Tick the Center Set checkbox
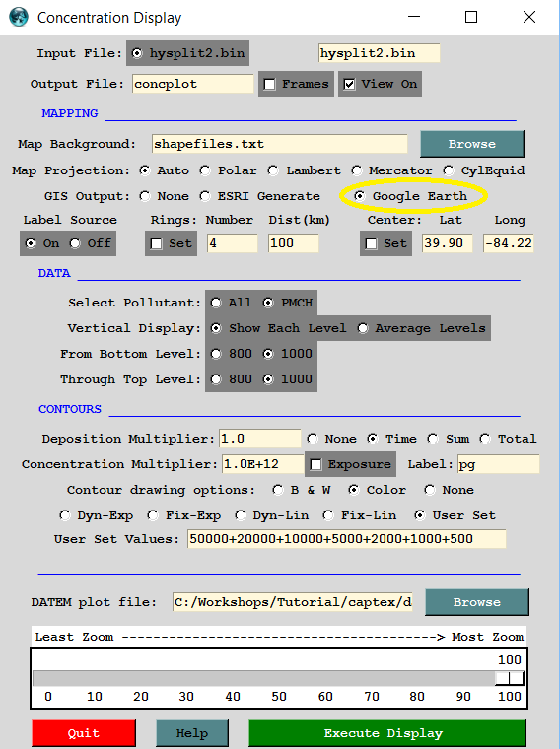The width and height of the screenshot is (560, 749). (372, 243)
